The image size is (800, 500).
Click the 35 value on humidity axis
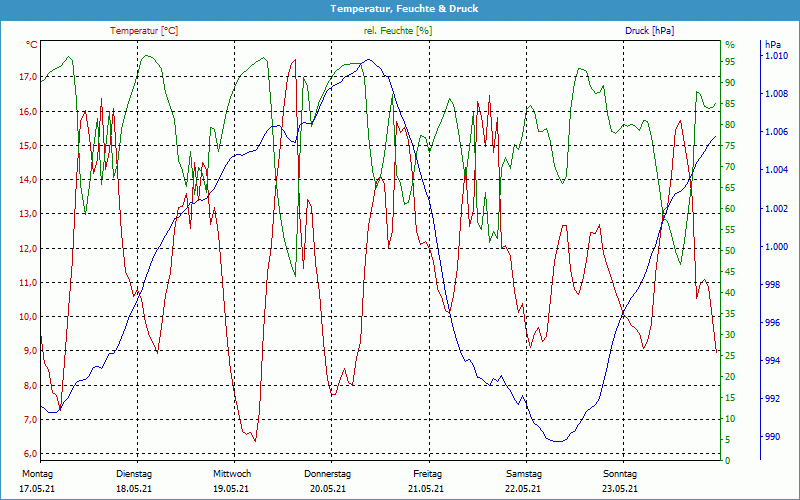[x=730, y=314]
